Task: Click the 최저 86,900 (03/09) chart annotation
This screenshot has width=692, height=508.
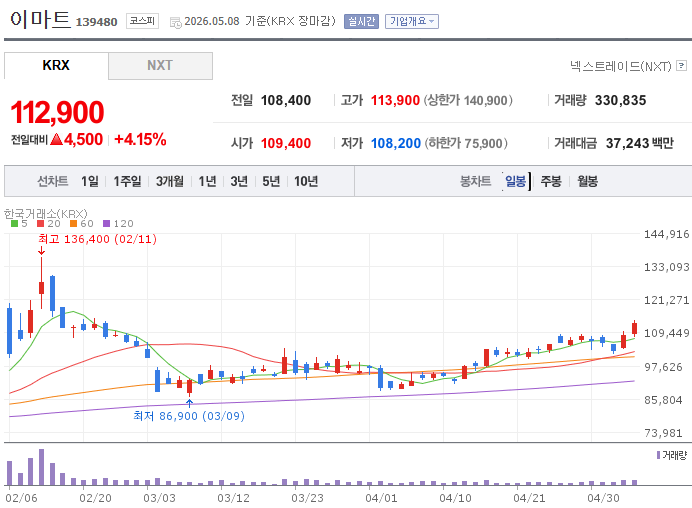Action: [189, 416]
